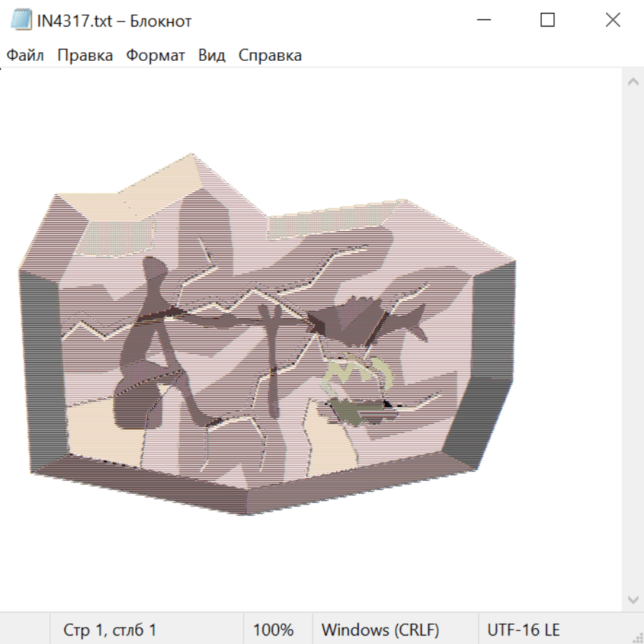Click the middle of the vertical scrollbar track
644x644 pixels.
tap(633, 340)
